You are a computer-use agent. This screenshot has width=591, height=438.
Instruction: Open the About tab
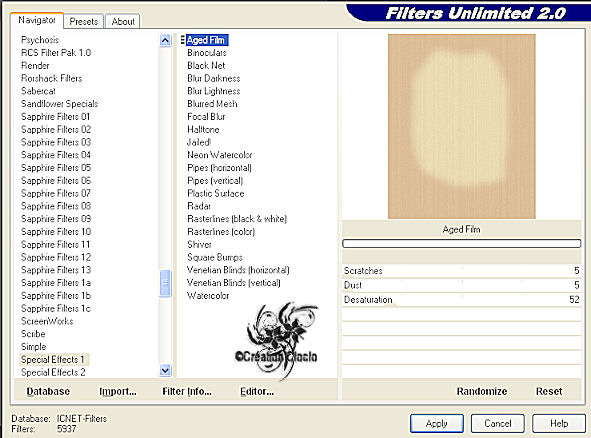coord(123,21)
